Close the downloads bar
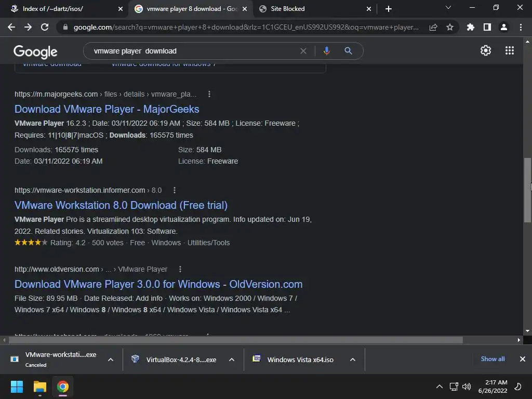This screenshot has height=399, width=532. [x=523, y=359]
